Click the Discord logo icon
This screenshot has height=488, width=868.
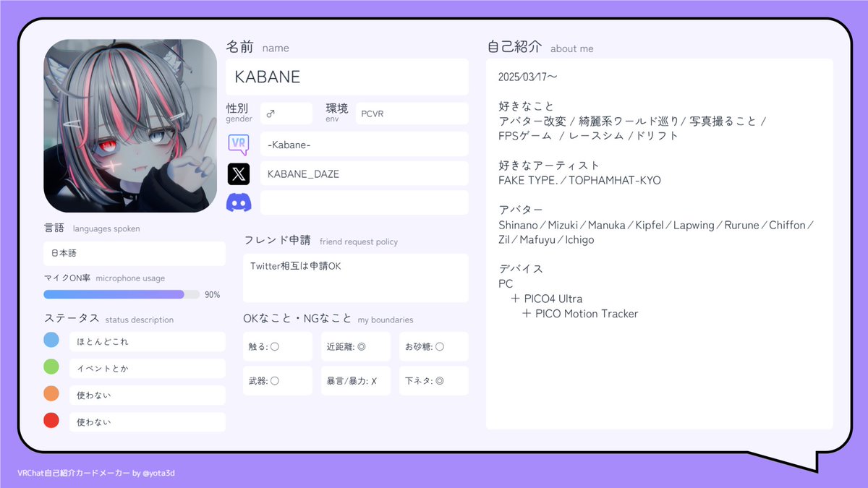(x=239, y=202)
